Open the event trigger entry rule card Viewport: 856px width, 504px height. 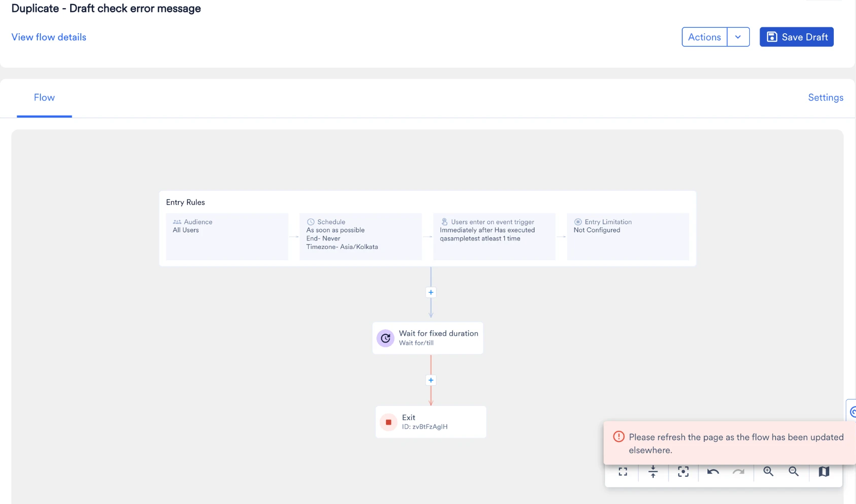494,236
